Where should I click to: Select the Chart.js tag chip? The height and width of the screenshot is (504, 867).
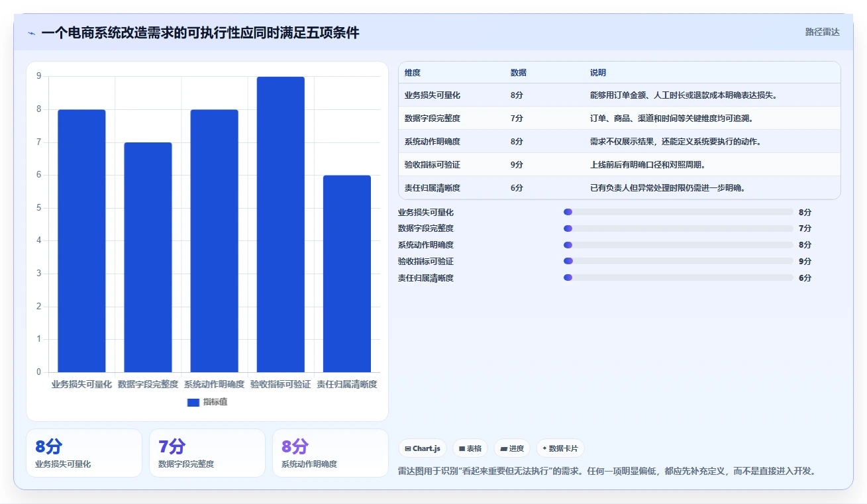coord(423,448)
